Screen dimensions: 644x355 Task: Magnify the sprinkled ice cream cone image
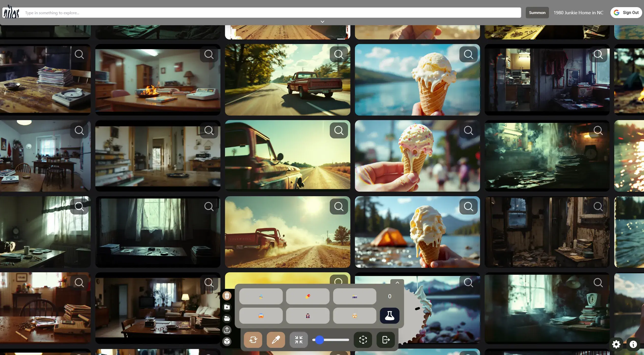468,130
